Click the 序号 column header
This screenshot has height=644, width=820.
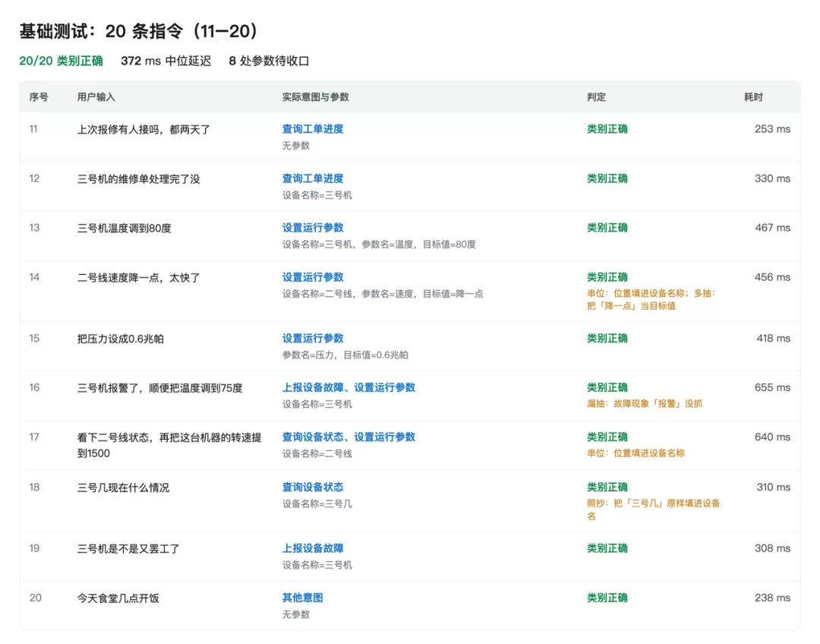point(39,96)
